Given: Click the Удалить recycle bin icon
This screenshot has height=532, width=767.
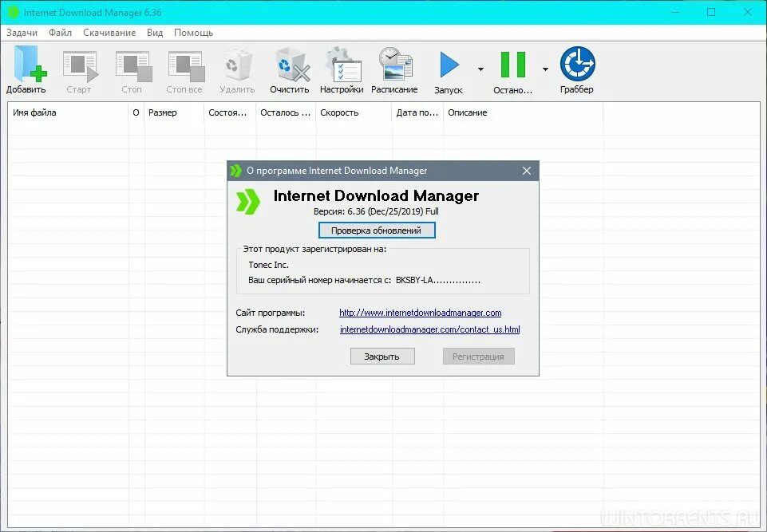Looking at the screenshot, I should (x=238, y=65).
